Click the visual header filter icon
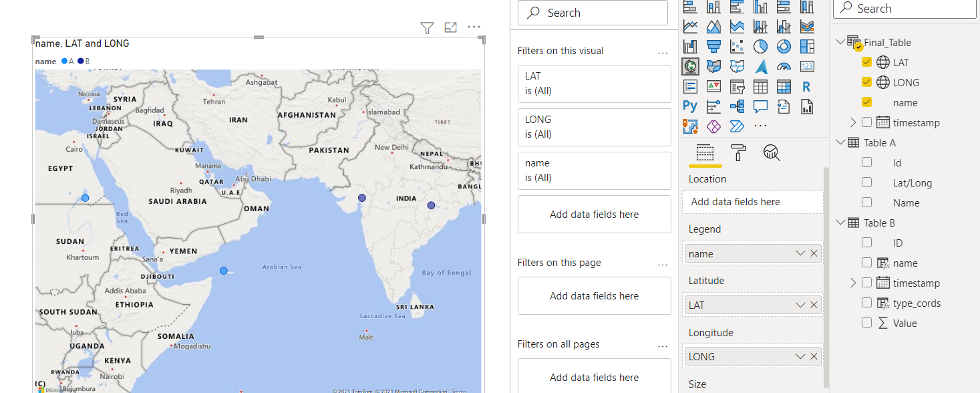 [x=428, y=27]
